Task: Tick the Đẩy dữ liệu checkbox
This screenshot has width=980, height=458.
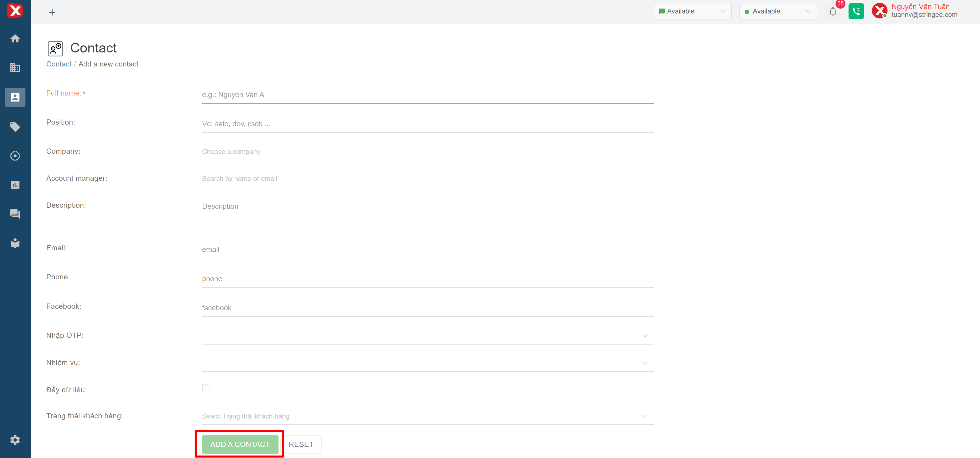Action: coord(206,388)
